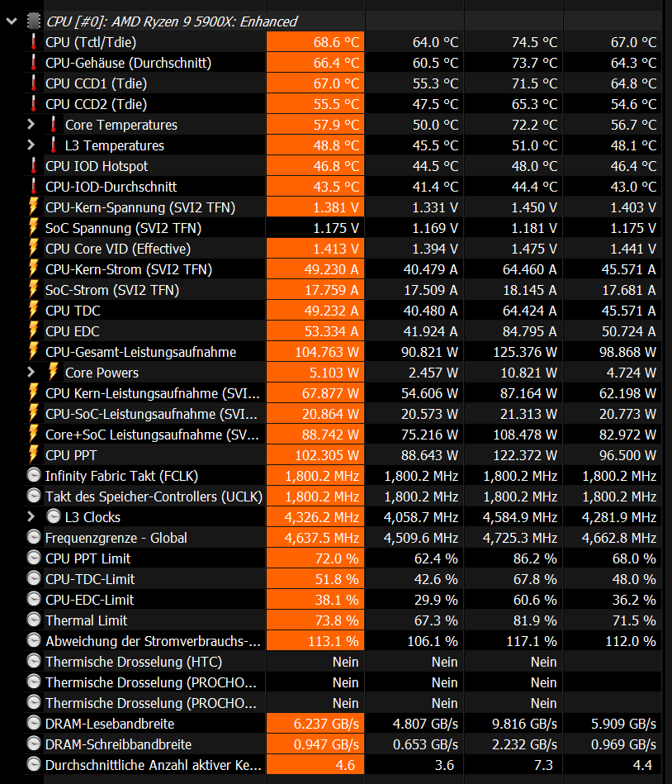Click the 74.5 °C maximum value of CPU (Tctl/Tdie)
This screenshot has height=784, width=672.
[534, 42]
